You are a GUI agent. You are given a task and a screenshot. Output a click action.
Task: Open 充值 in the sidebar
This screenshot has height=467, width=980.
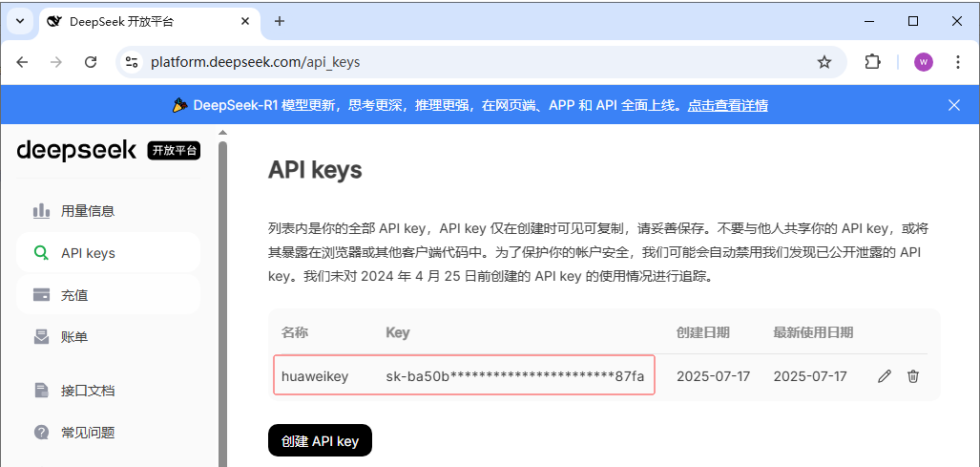[x=108, y=295]
